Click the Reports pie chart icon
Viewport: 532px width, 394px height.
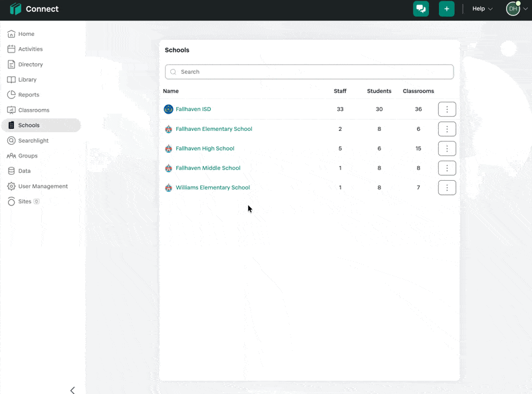(11, 95)
